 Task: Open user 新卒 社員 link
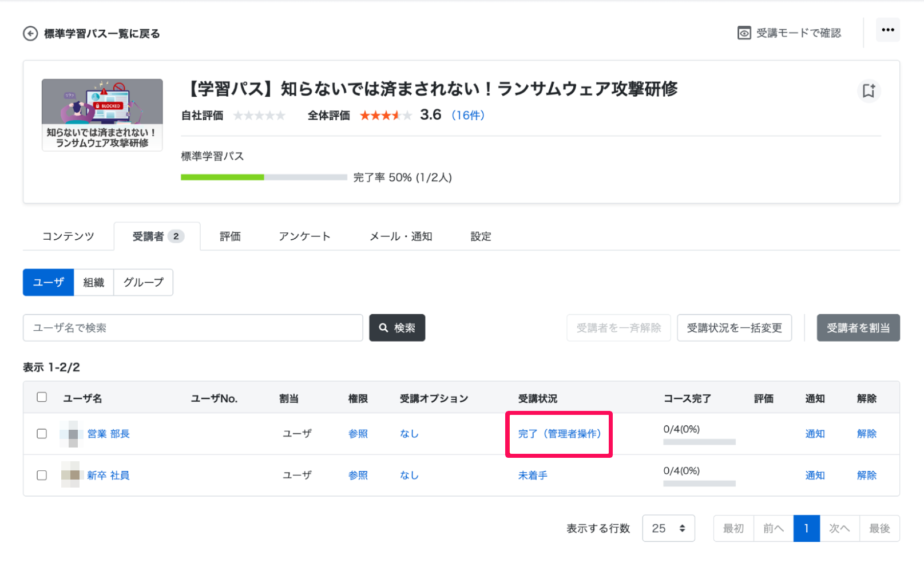click(x=108, y=475)
